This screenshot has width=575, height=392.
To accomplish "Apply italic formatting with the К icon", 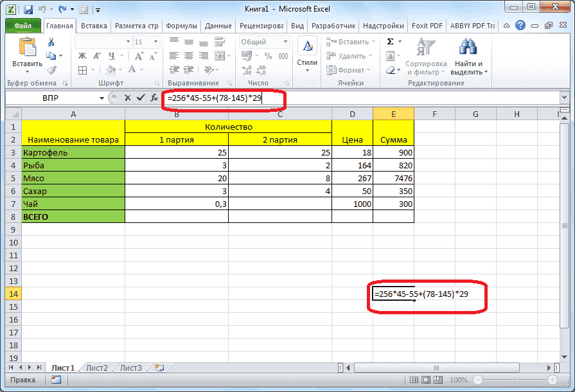I will 96,55.
